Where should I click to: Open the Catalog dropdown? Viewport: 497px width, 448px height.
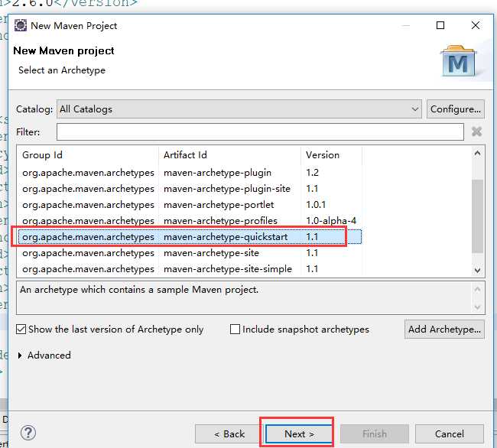click(x=239, y=109)
